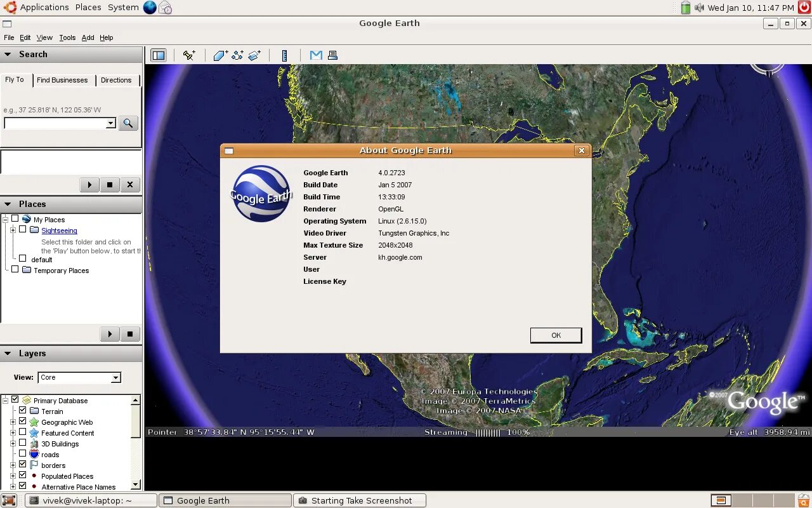Expand the Sightseeing folder tree node

coord(13,230)
